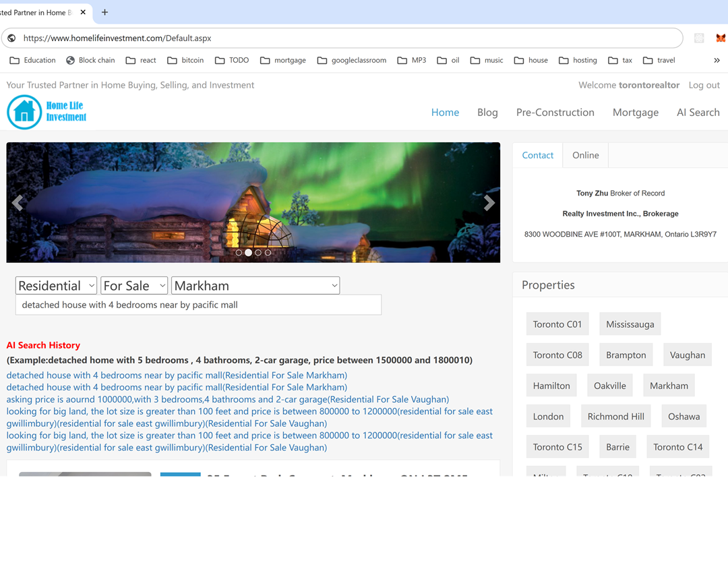This screenshot has width=728, height=561.
Task: Open the Blog menu item
Action: coord(487,113)
